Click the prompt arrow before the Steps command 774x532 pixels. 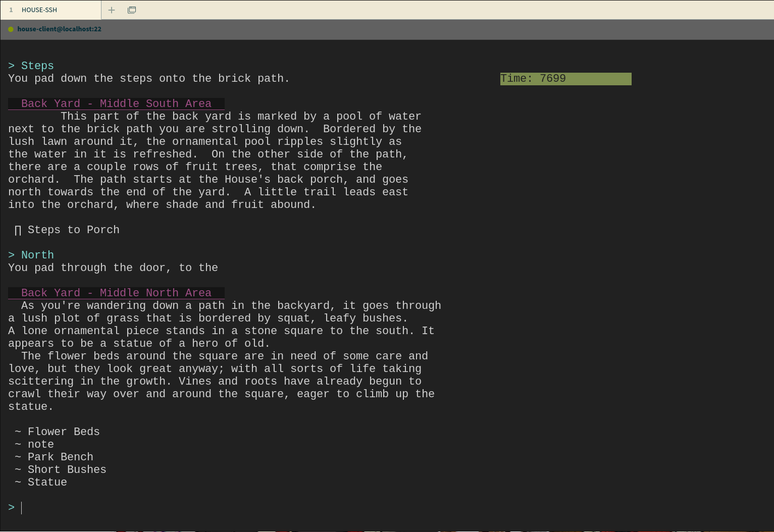pos(12,66)
